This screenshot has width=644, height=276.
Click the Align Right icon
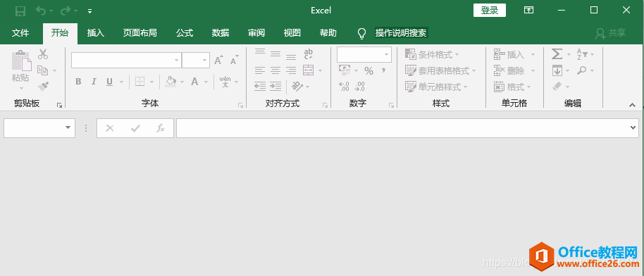(291, 70)
